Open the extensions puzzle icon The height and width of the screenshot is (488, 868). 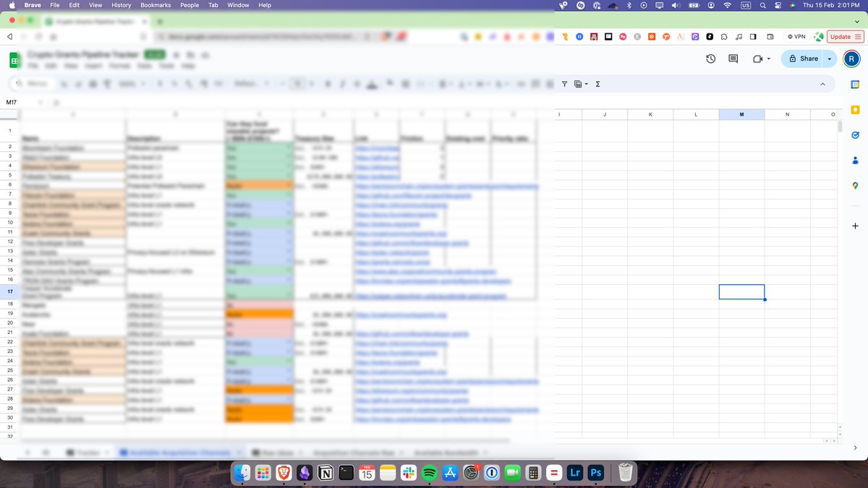pyautogui.click(x=723, y=37)
